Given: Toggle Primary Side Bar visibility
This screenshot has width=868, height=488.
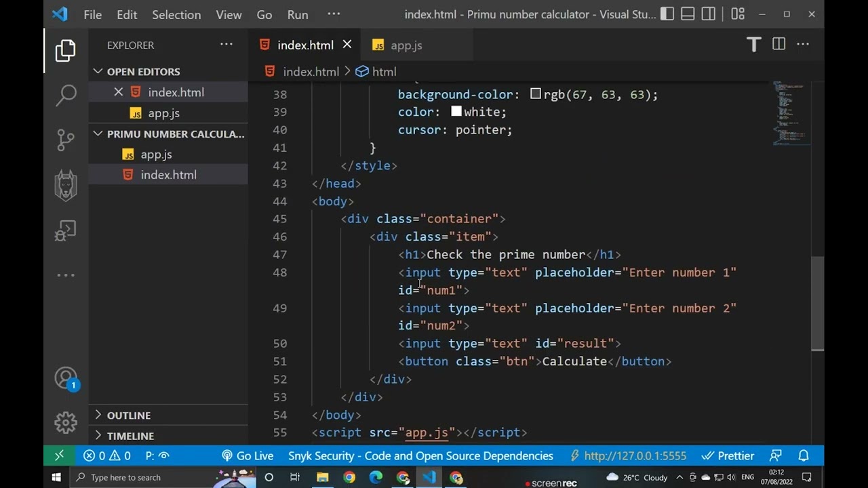Looking at the screenshot, I should point(667,14).
